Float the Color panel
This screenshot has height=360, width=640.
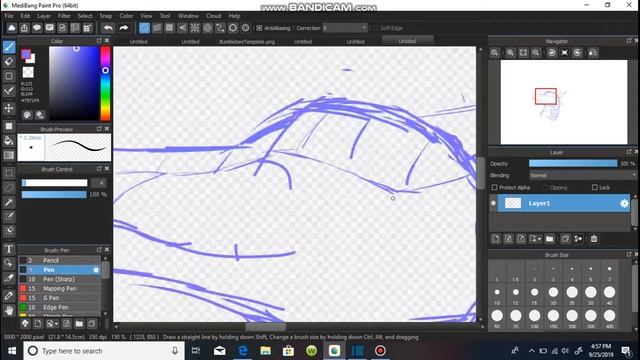tap(99, 41)
